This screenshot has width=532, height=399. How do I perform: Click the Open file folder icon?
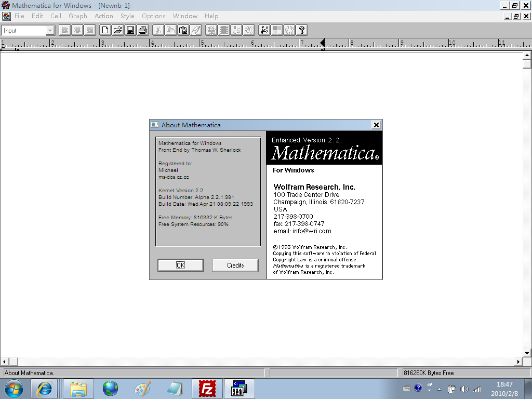(118, 30)
